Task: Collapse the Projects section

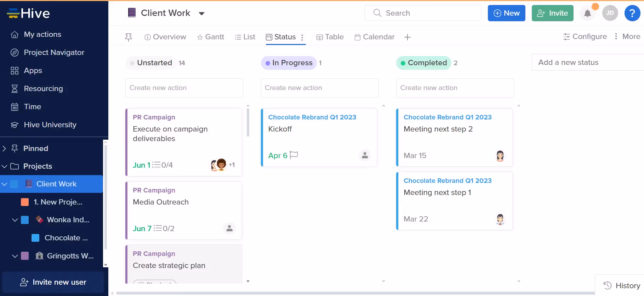Action: coord(4,166)
